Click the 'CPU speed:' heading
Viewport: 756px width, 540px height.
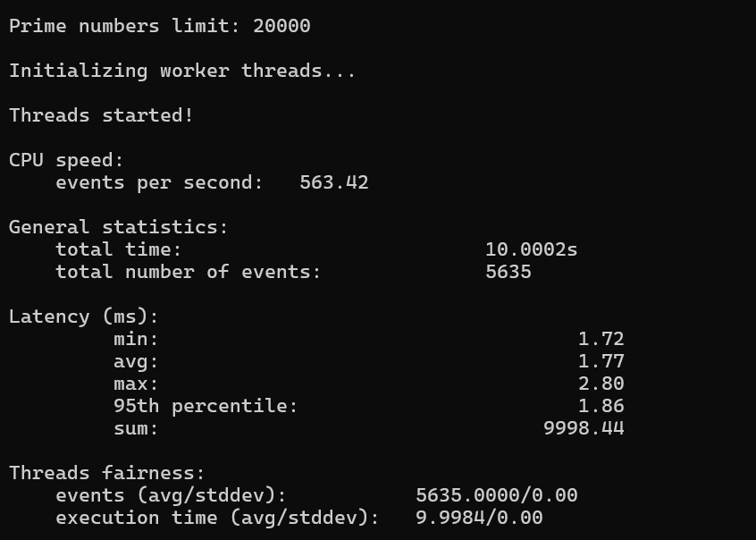tap(66, 160)
